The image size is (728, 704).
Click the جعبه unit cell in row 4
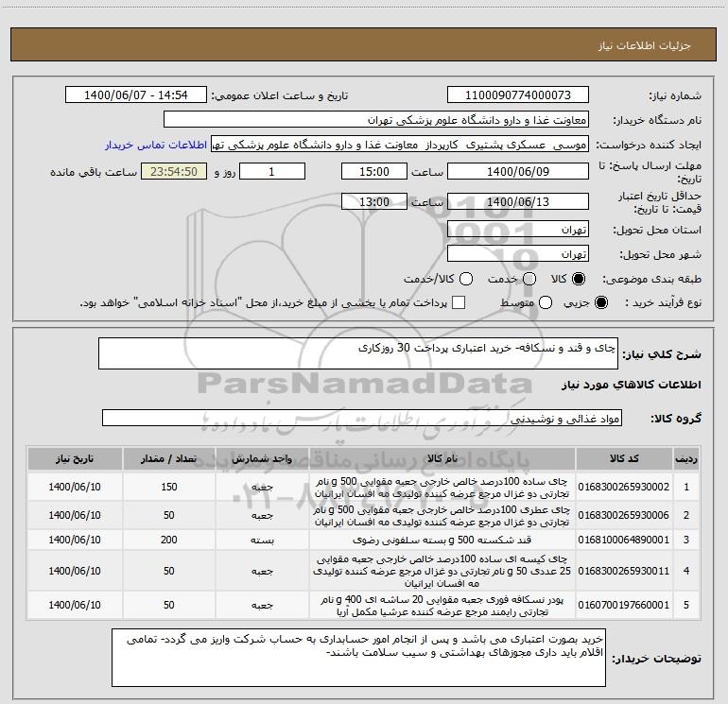(x=262, y=571)
